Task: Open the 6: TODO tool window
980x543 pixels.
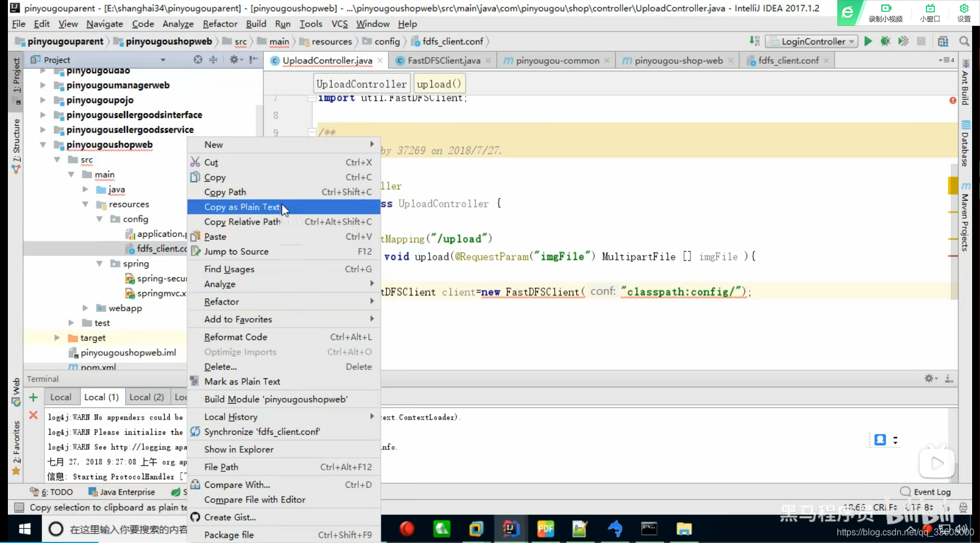Action: (x=51, y=492)
